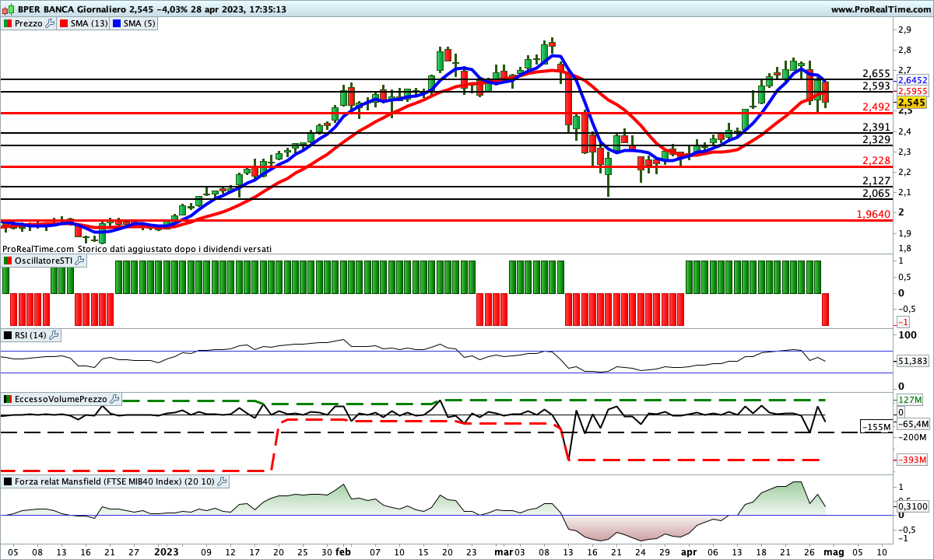Click the 2,065 level label
Screen dimensions: 934x560
[x=876, y=193]
